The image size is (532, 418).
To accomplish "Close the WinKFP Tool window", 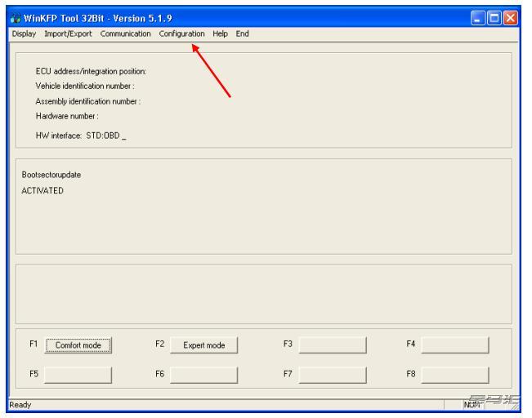I will click(x=511, y=18).
